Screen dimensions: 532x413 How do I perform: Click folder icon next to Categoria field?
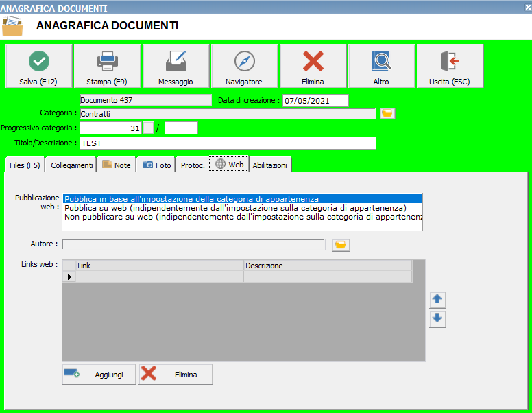[387, 113]
